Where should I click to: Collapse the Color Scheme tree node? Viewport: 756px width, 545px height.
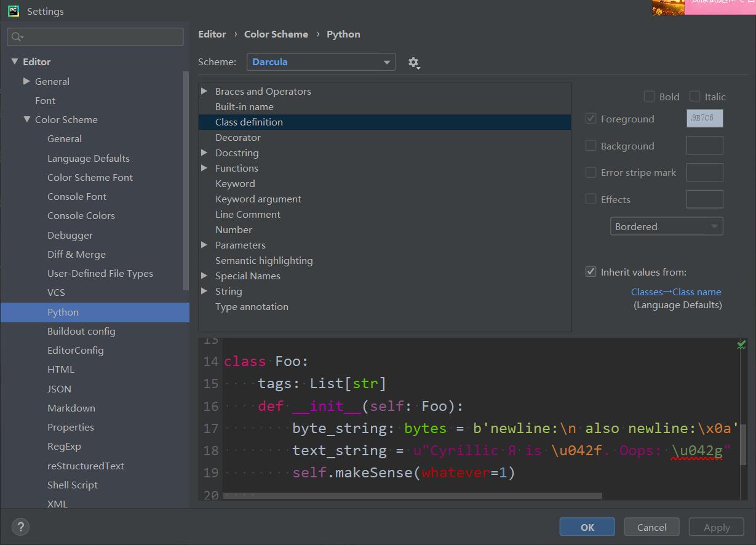coord(27,119)
